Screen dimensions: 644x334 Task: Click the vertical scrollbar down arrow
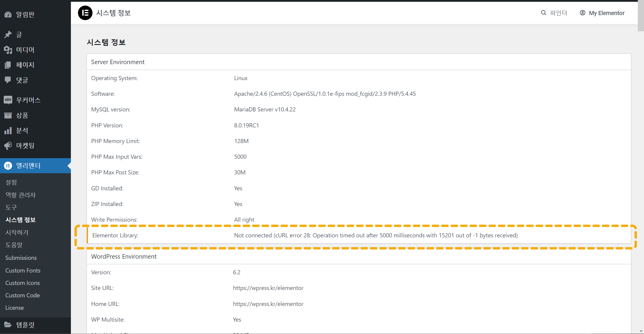641,331
